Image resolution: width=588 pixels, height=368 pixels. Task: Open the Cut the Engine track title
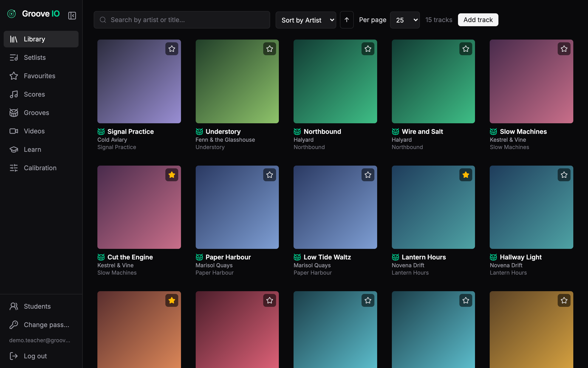coord(130,257)
